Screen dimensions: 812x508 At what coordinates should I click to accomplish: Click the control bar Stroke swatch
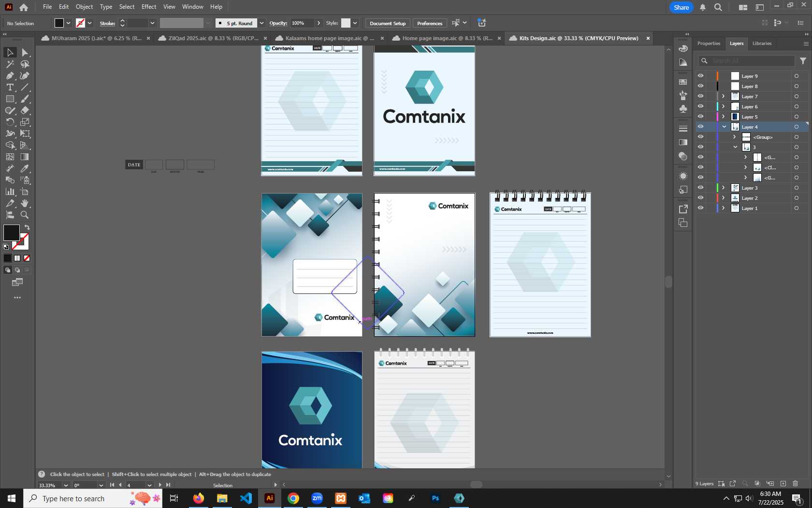pyautogui.click(x=81, y=23)
